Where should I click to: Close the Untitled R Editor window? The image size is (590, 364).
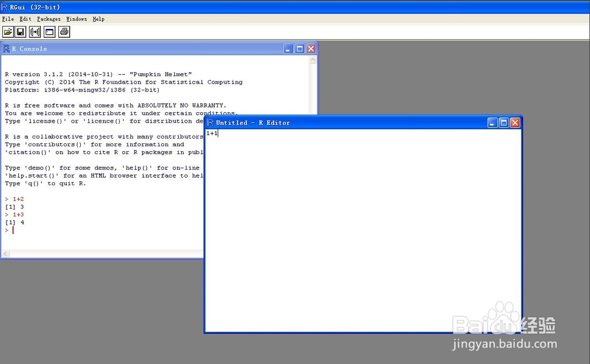515,123
